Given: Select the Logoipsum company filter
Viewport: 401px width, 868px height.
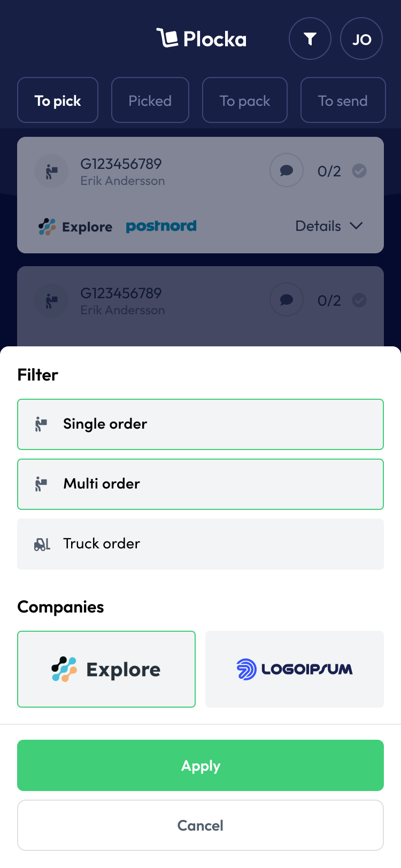Looking at the screenshot, I should pyautogui.click(x=295, y=669).
